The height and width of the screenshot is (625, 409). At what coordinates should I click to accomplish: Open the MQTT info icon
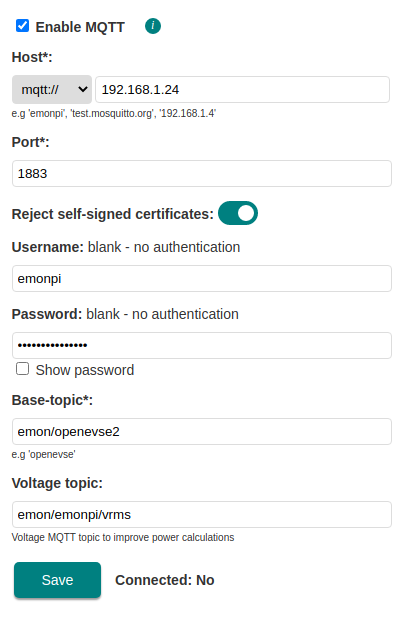click(x=153, y=26)
